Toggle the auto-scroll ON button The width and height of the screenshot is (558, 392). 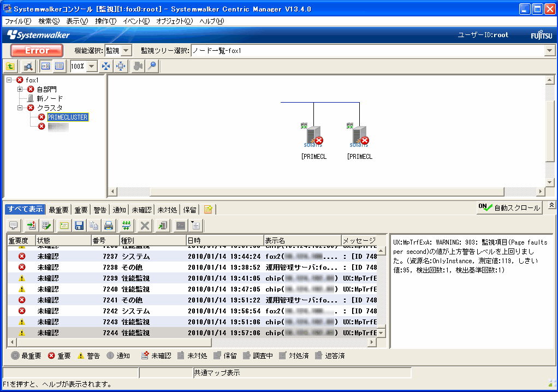click(x=509, y=208)
